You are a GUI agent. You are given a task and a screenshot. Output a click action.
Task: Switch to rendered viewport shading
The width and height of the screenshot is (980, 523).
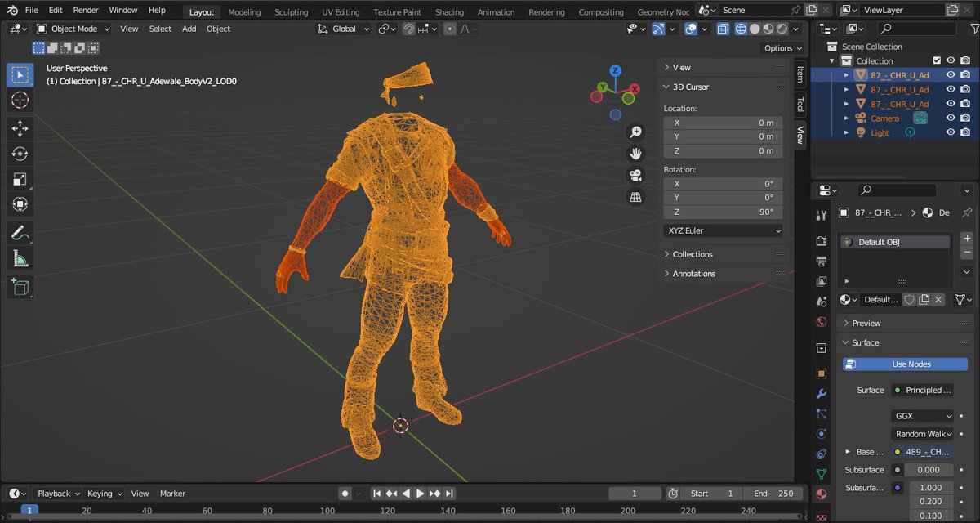coord(782,29)
